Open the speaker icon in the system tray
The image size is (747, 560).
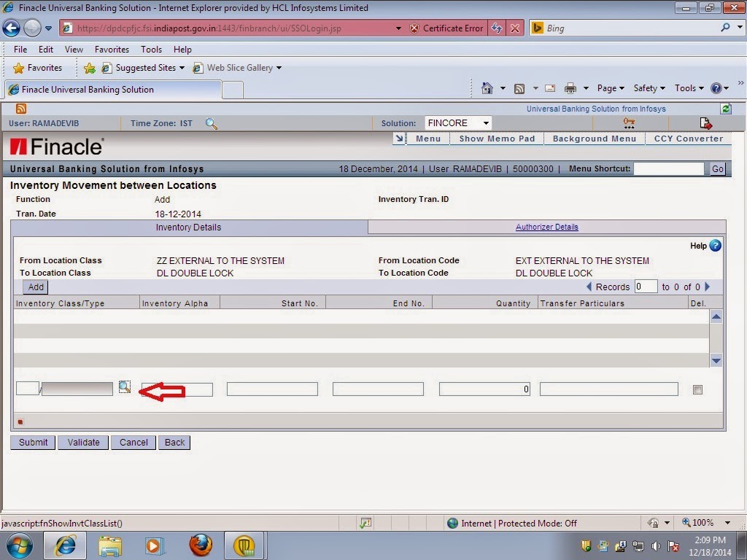tap(655, 545)
